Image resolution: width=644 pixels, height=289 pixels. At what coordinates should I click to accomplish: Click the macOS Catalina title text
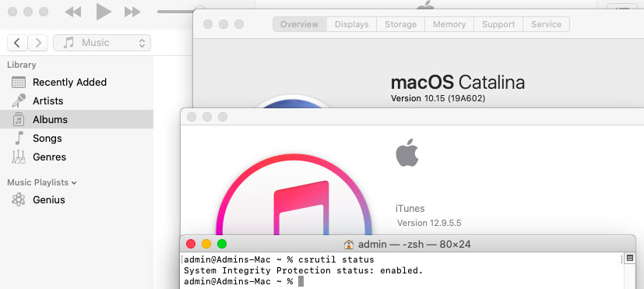tap(458, 83)
